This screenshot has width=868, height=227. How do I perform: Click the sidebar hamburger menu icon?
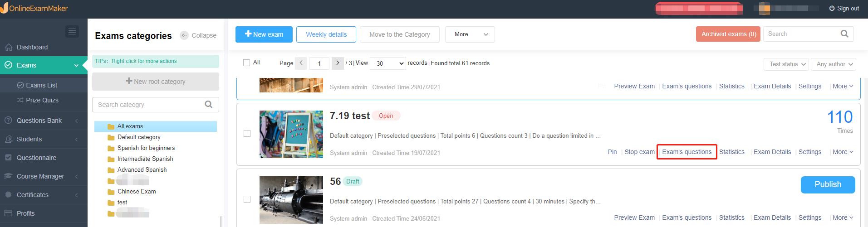[x=72, y=31]
